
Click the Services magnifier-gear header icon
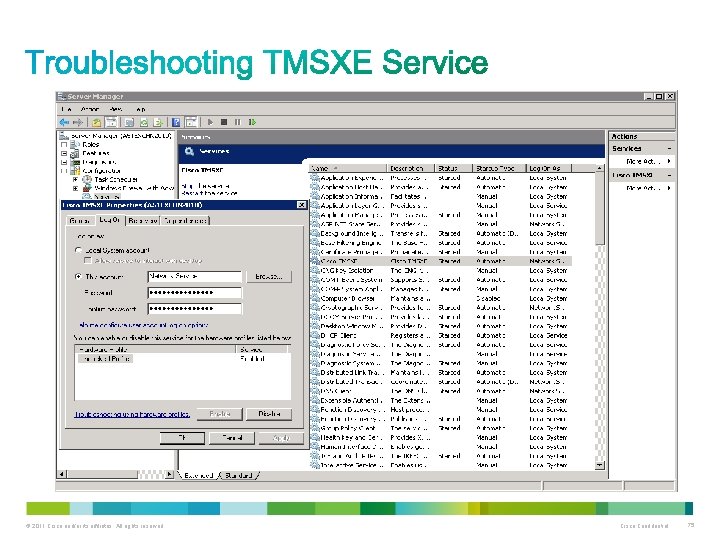(x=189, y=151)
